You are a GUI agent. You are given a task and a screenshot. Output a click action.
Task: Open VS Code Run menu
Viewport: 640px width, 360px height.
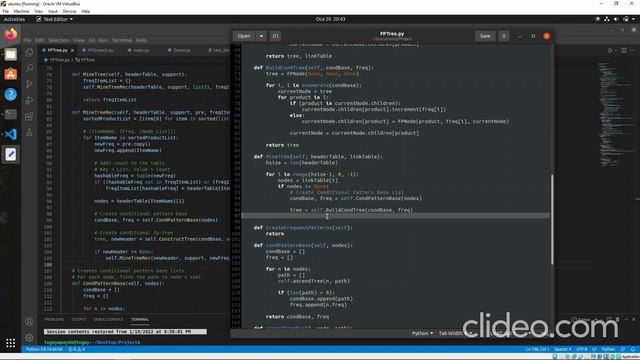[x=103, y=40]
